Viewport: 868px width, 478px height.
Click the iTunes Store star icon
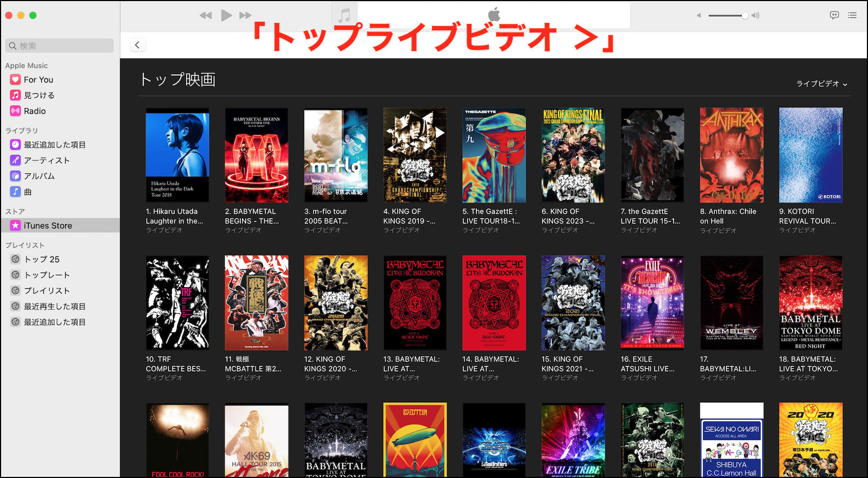[x=15, y=225]
